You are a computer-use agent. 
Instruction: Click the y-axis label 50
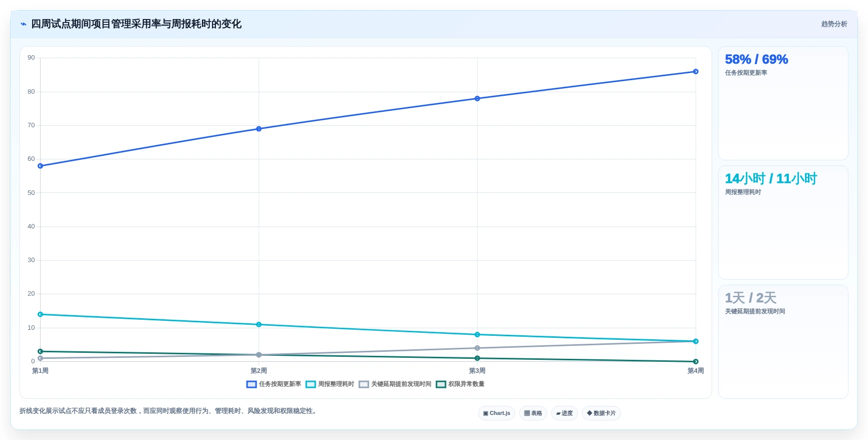(x=31, y=193)
